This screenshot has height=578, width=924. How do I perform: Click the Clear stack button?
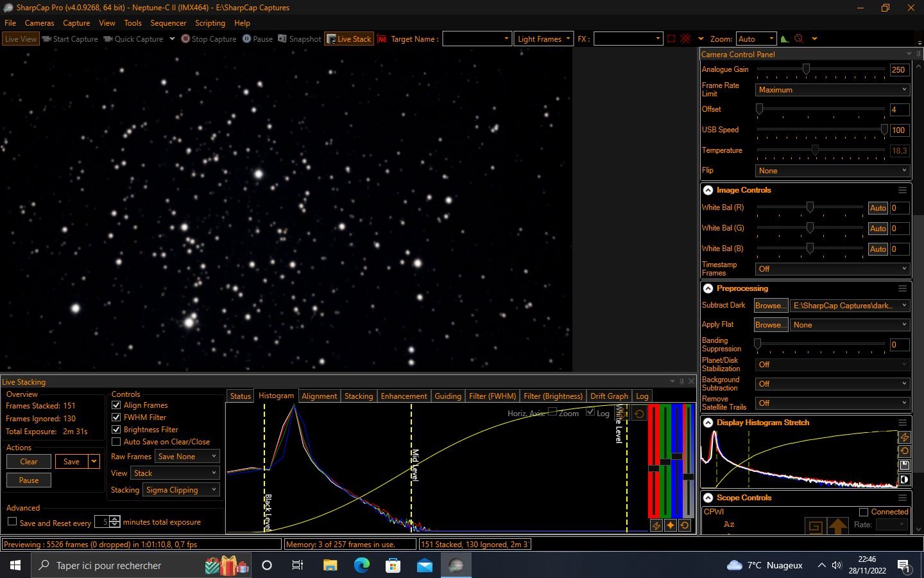click(x=29, y=462)
